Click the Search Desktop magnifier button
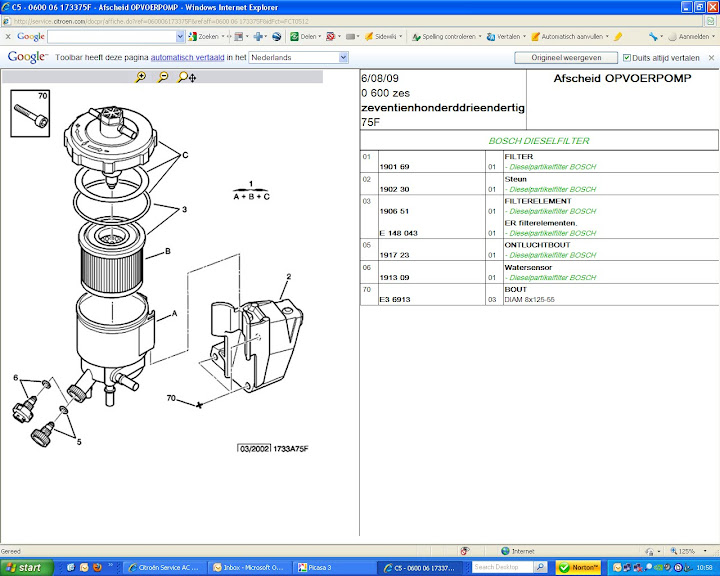This screenshot has height=576, width=720. (x=540, y=567)
